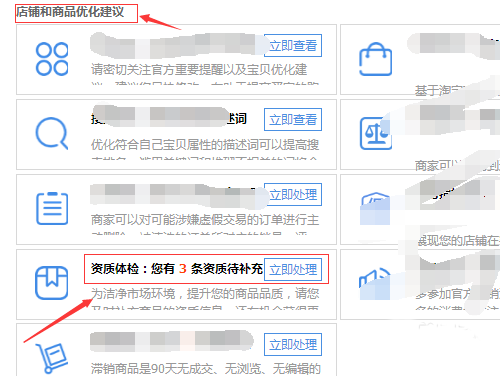The height and width of the screenshot is (376, 500).
Task: Click the text 优化符合自己宝贝属性的描述词可以提高搜
Action: pos(205,145)
